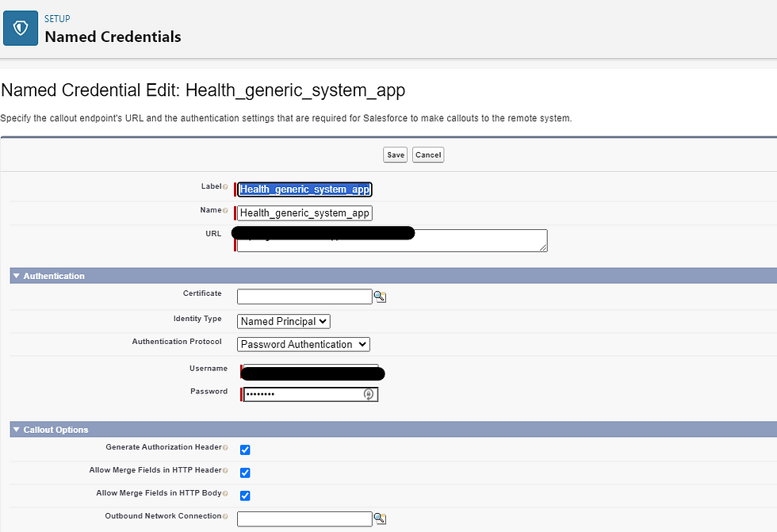The height and width of the screenshot is (532, 777).
Task: Click the Outbound Network Connection help icon
Action: click(x=225, y=516)
